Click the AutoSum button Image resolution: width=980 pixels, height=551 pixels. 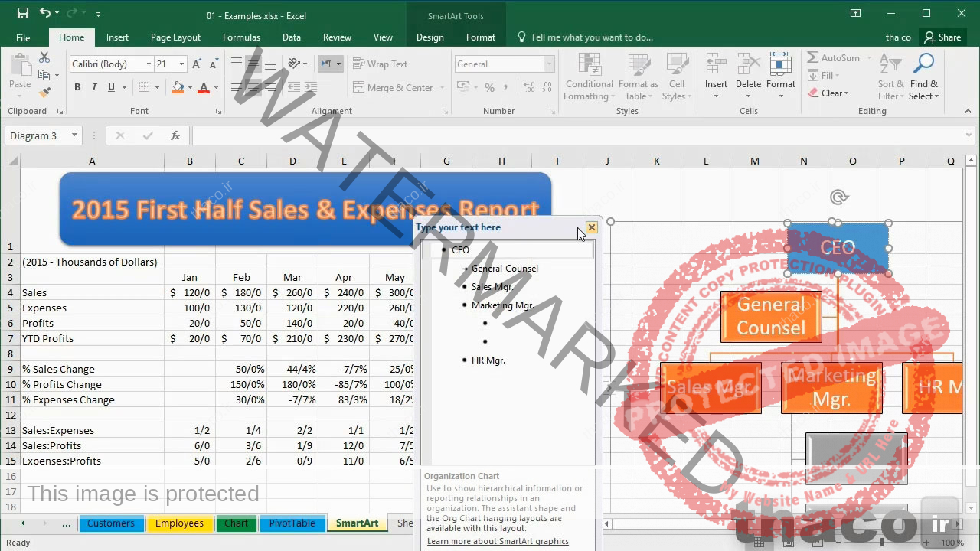point(833,58)
